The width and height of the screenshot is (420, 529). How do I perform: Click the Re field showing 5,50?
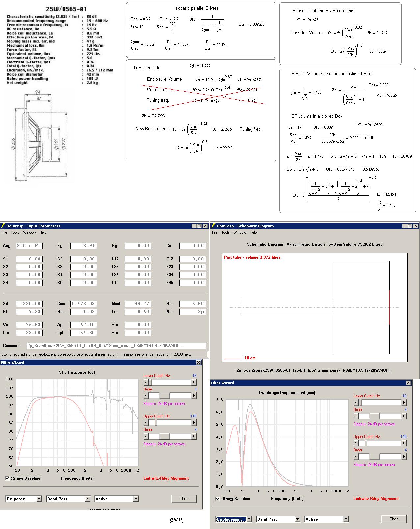click(193, 304)
